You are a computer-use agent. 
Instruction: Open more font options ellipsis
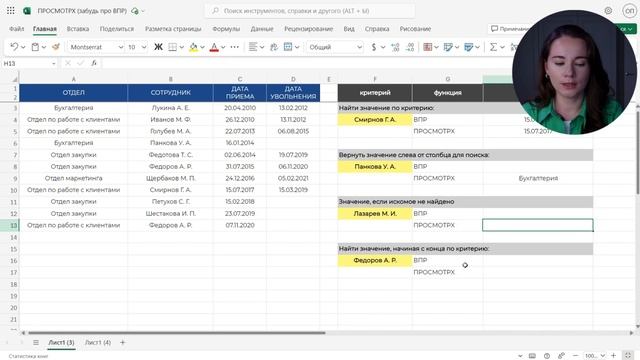[235, 47]
